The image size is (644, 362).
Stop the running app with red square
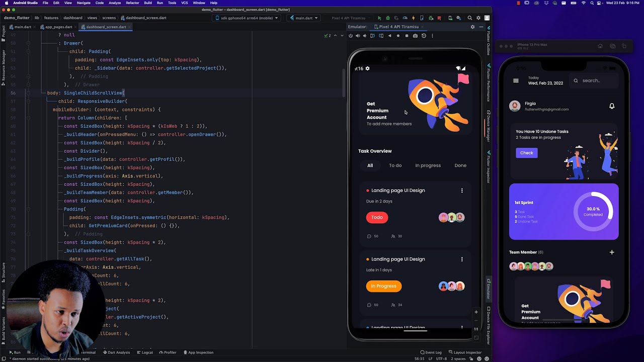pyautogui.click(x=439, y=18)
